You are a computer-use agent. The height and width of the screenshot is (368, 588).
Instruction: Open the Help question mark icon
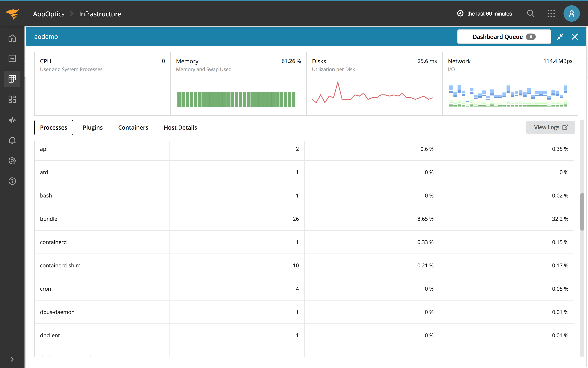tap(12, 181)
